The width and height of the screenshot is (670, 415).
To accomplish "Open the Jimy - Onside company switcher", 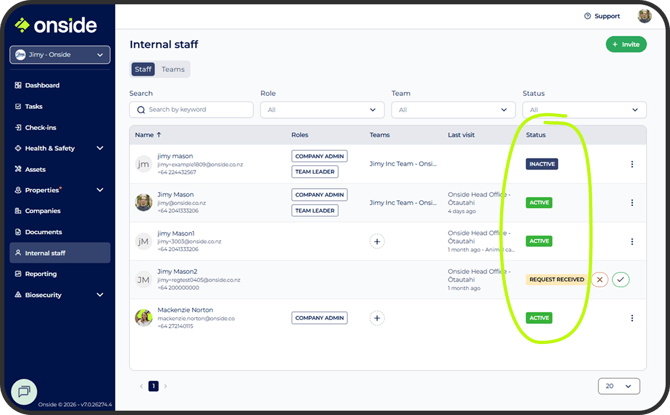I will tap(60, 55).
